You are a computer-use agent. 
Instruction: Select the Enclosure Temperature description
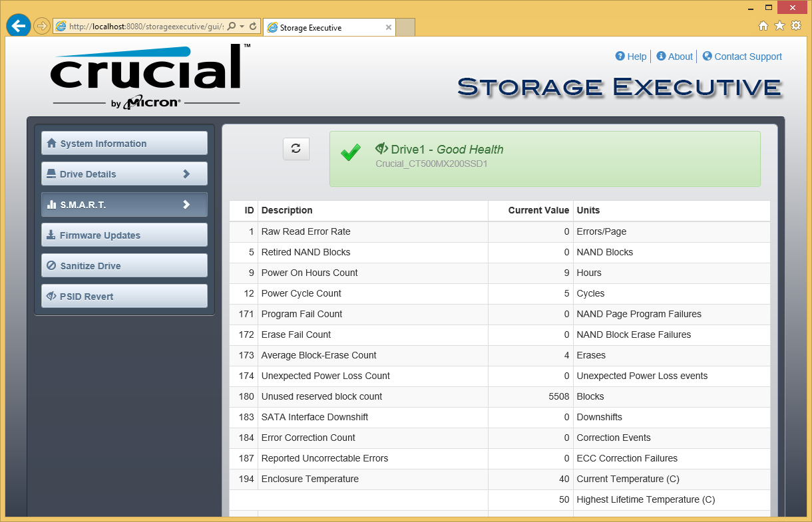tap(310, 479)
